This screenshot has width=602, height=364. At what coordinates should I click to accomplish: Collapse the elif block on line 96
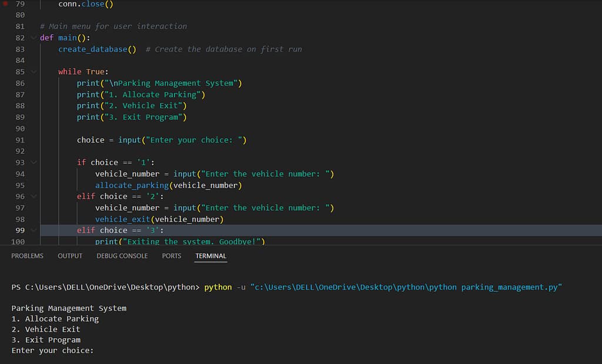[34, 196]
